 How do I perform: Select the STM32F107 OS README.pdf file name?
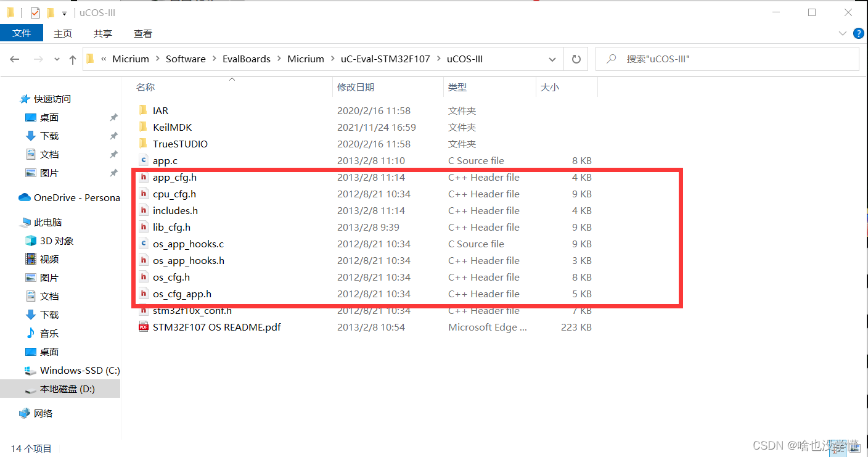pyautogui.click(x=217, y=327)
